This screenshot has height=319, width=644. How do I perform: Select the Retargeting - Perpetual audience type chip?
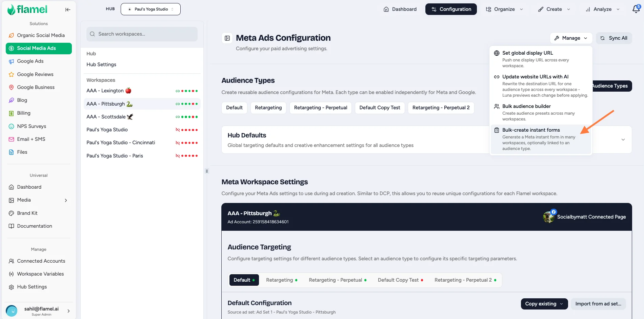pyautogui.click(x=321, y=108)
